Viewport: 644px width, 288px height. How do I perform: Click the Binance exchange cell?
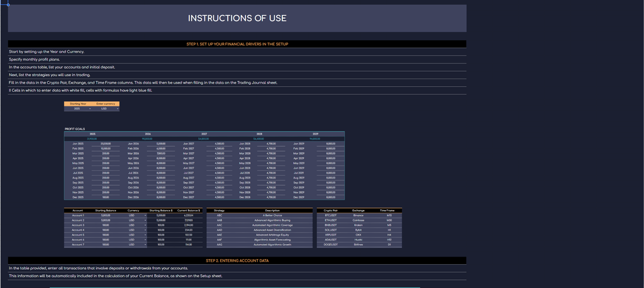(x=358, y=215)
